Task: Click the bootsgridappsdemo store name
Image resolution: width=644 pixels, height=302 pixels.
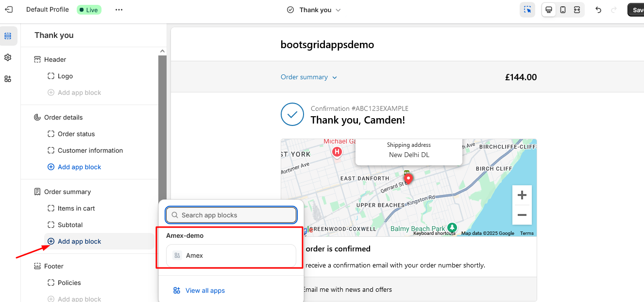Action: pyautogui.click(x=327, y=45)
